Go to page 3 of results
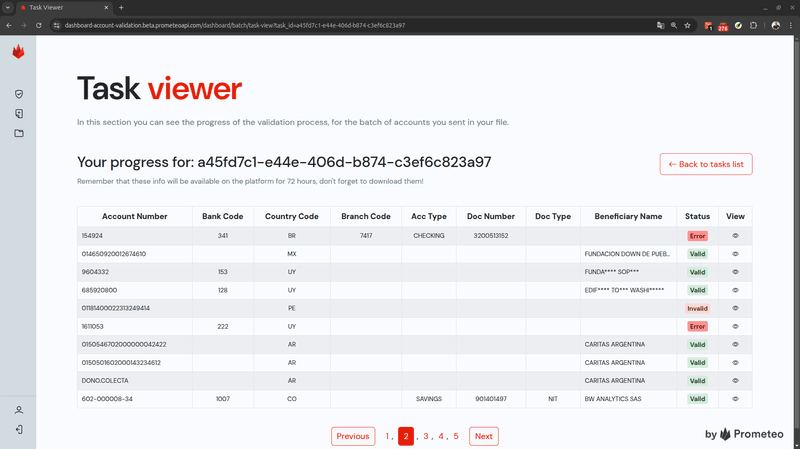The width and height of the screenshot is (800, 449). 425,436
